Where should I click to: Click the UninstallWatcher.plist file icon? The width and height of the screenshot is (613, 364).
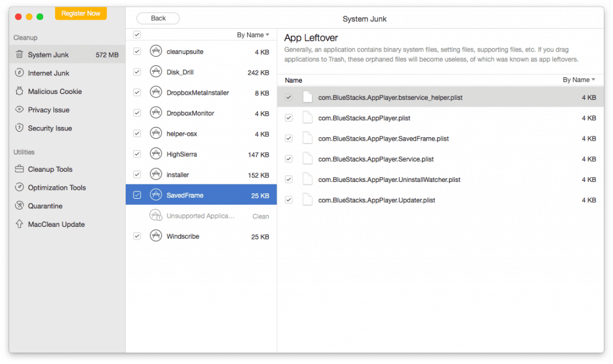[x=308, y=179]
